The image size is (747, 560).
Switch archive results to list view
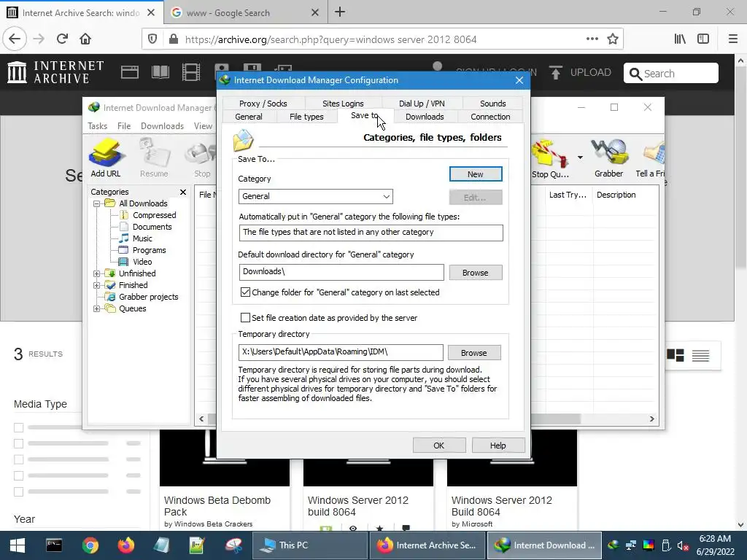700,355
